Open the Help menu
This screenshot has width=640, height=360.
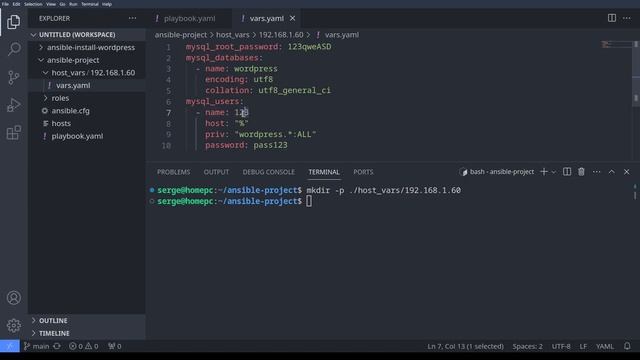(107, 4)
